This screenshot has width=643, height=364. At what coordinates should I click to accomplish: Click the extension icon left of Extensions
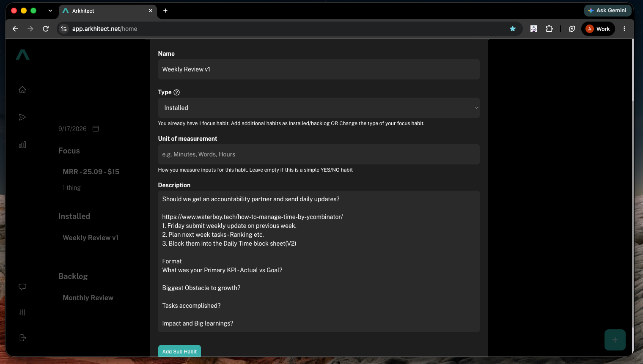[x=534, y=29]
